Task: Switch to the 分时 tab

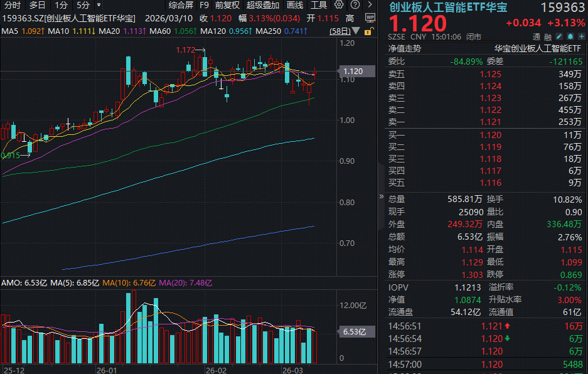Action: pyautogui.click(x=12, y=5)
